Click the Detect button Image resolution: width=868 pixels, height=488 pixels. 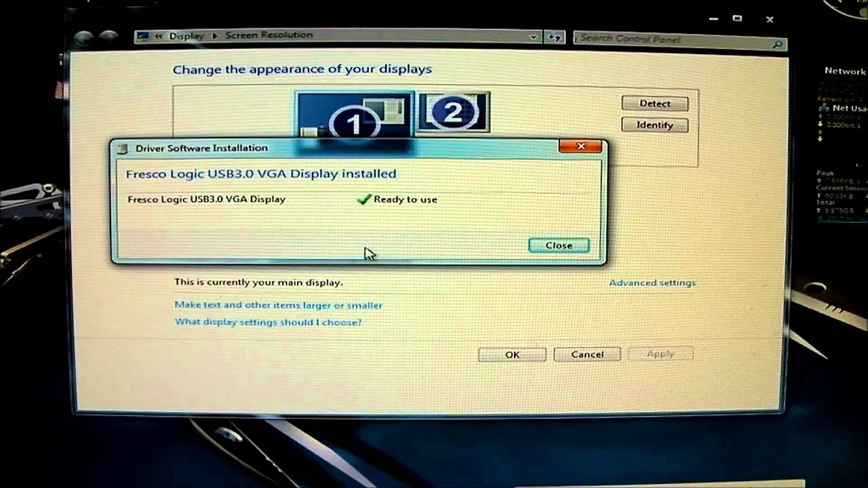(654, 104)
